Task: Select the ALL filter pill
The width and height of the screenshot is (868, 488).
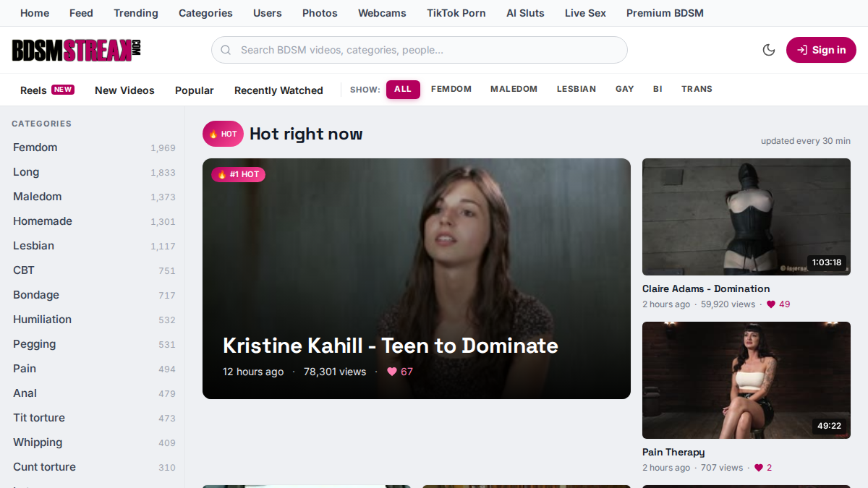Action: tap(403, 90)
